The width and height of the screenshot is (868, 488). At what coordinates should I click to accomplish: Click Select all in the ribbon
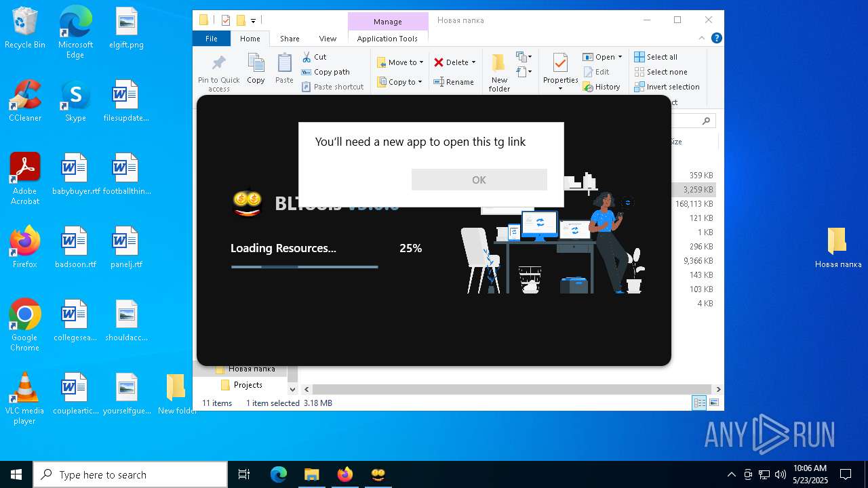click(x=656, y=57)
